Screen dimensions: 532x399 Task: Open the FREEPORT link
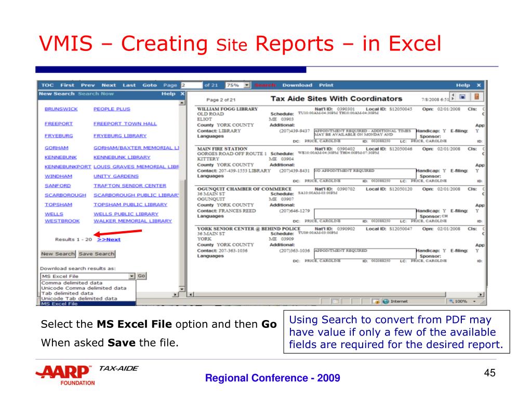[59, 124]
